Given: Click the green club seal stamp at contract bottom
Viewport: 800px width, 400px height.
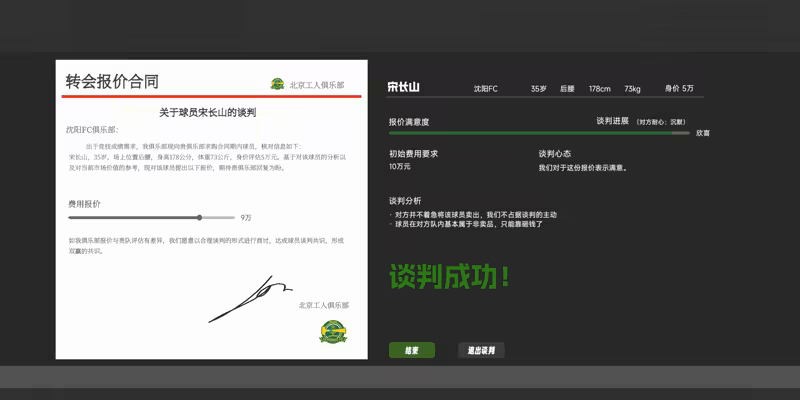Looking at the screenshot, I should [x=332, y=331].
